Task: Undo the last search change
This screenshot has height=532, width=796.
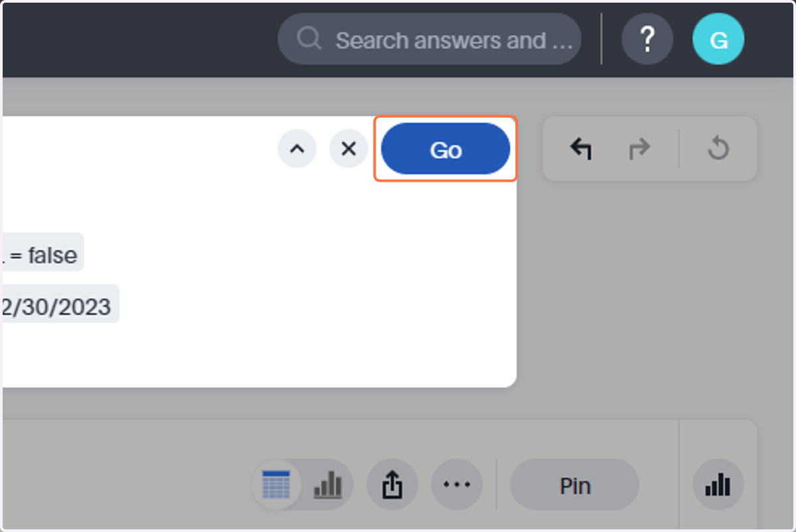Action: pos(581,149)
